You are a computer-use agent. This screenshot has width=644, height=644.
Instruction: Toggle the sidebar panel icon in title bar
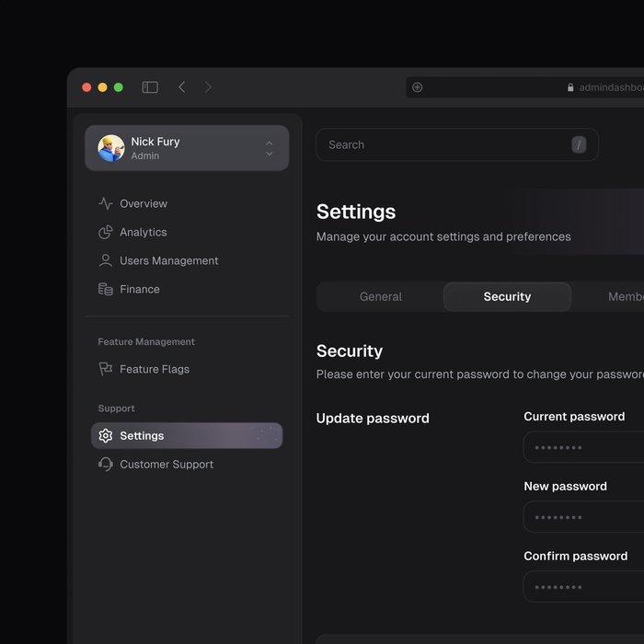pos(150,87)
